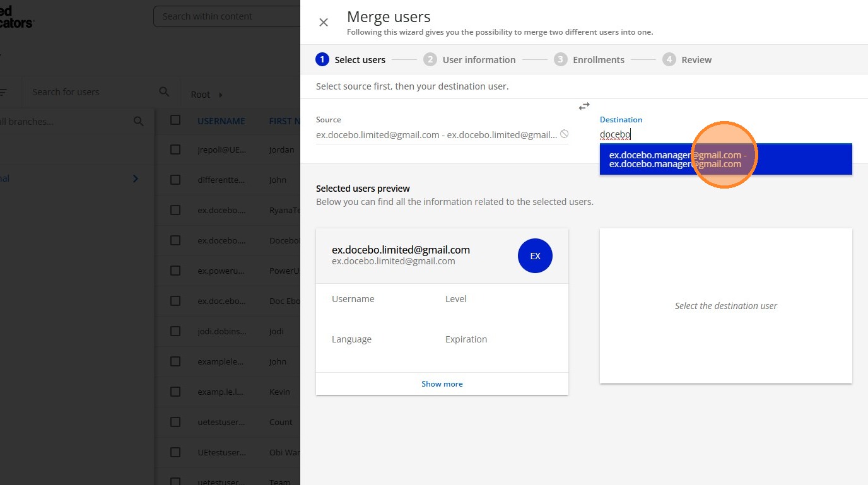
Task: Tick the checkbox for ex.poweru user
Action: tap(175, 271)
